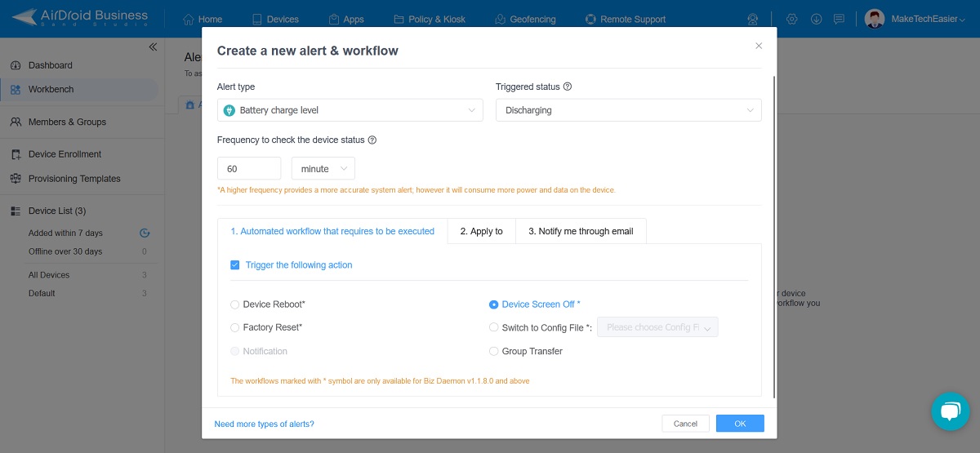The width and height of the screenshot is (980, 453).
Task: Select Added within 7 days filter
Action: click(65, 233)
